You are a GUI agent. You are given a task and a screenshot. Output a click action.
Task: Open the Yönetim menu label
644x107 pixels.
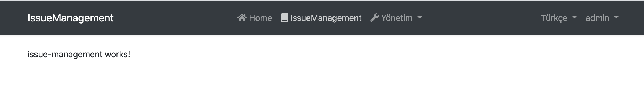click(x=397, y=18)
